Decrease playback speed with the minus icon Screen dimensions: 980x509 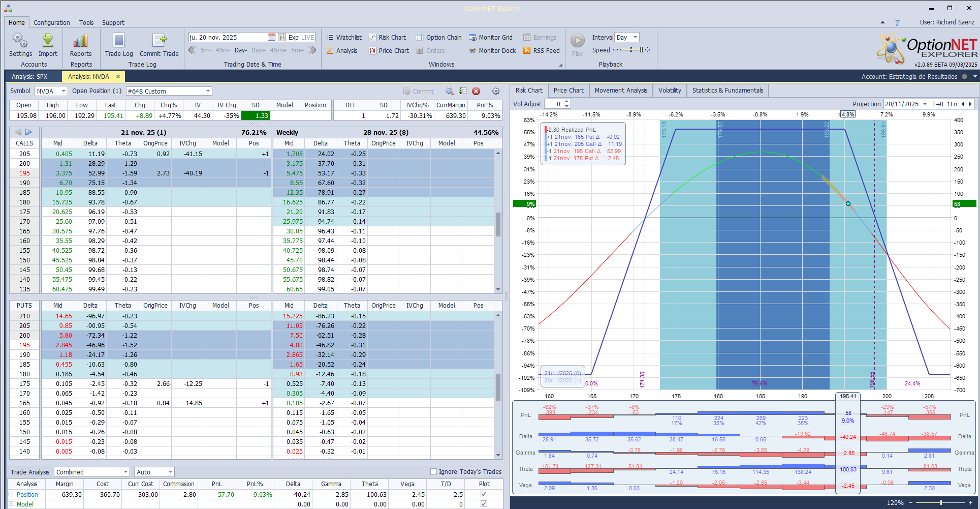click(616, 50)
